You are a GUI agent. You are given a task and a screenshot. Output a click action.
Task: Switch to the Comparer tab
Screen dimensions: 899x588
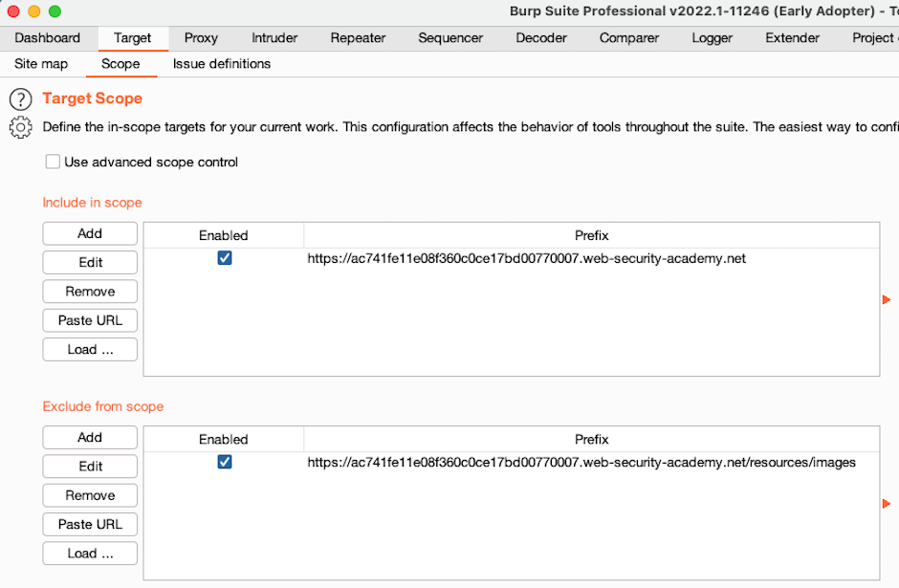629,38
